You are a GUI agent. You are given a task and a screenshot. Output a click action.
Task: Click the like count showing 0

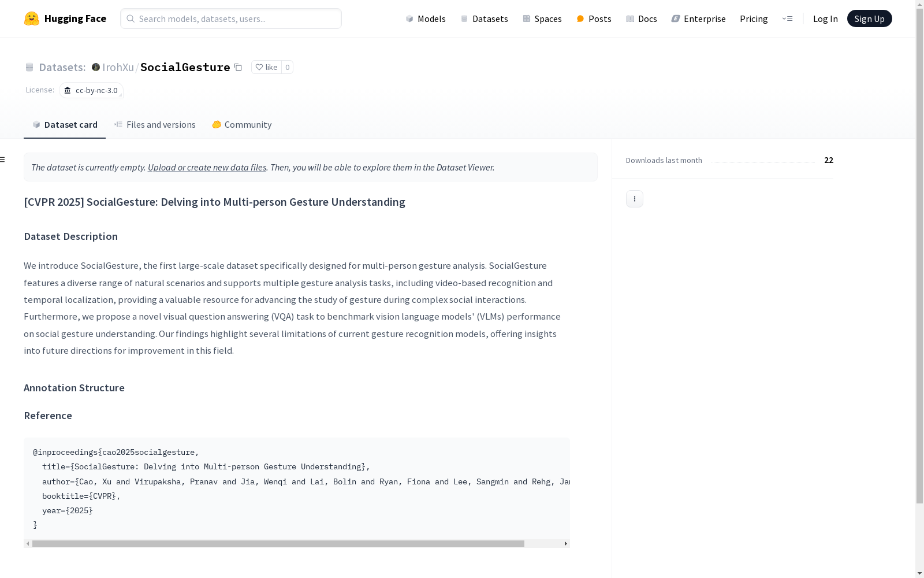coord(287,67)
